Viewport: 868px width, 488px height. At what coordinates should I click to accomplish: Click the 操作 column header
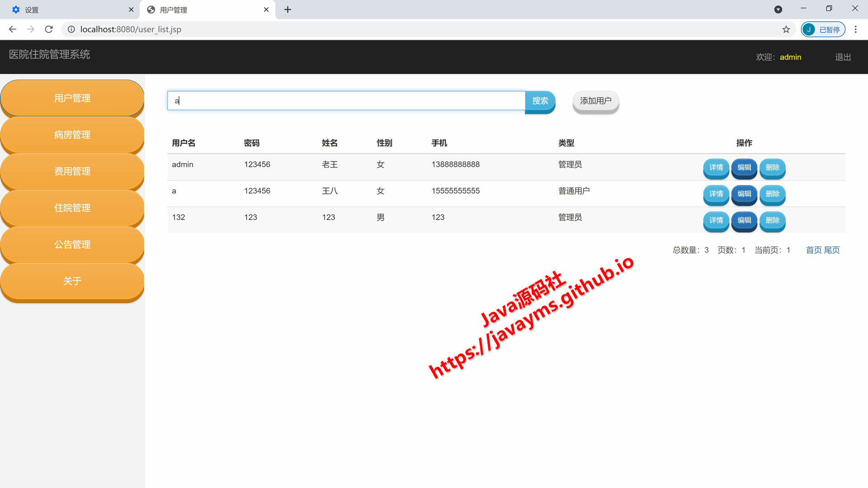(744, 143)
